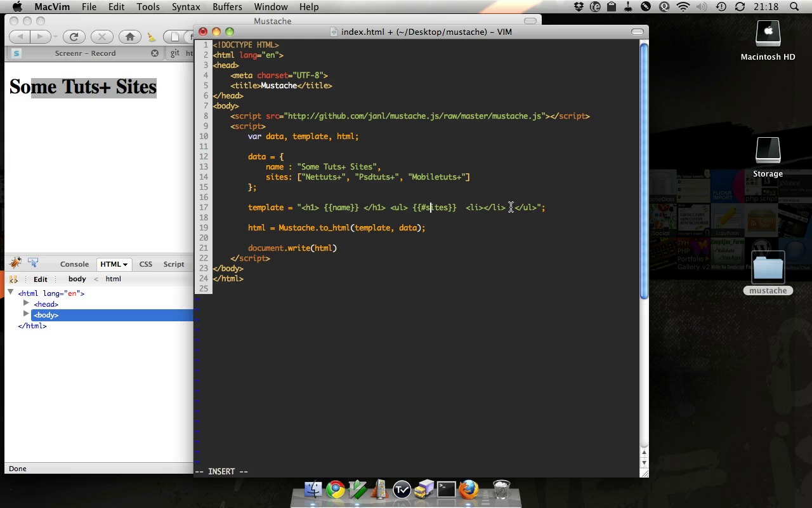The image size is (812, 508).
Task: Place cursor on document.write(html) line
Action: (x=292, y=248)
